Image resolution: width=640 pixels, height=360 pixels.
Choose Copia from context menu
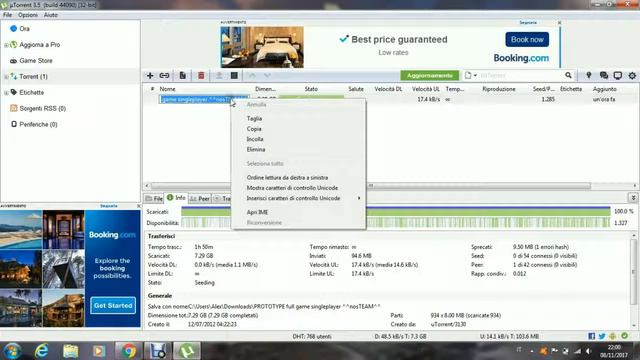(x=254, y=129)
